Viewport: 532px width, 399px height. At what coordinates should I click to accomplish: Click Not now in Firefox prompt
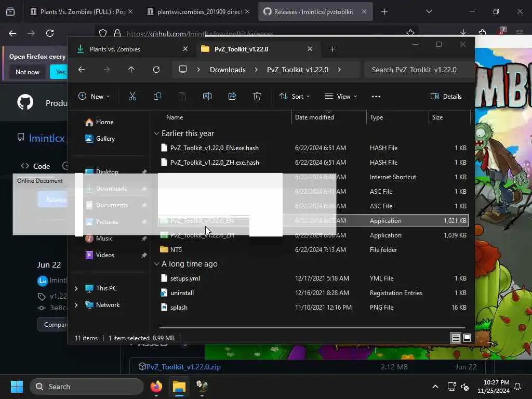28,72
